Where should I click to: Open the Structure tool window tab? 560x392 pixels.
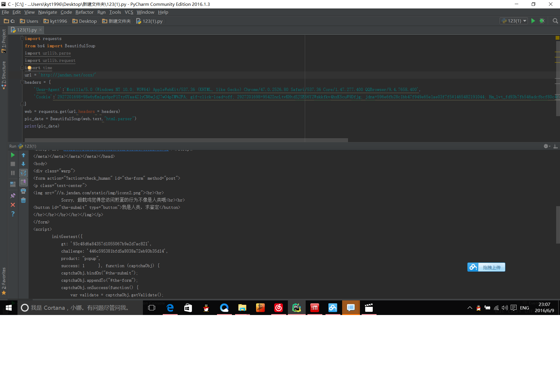pos(4,75)
